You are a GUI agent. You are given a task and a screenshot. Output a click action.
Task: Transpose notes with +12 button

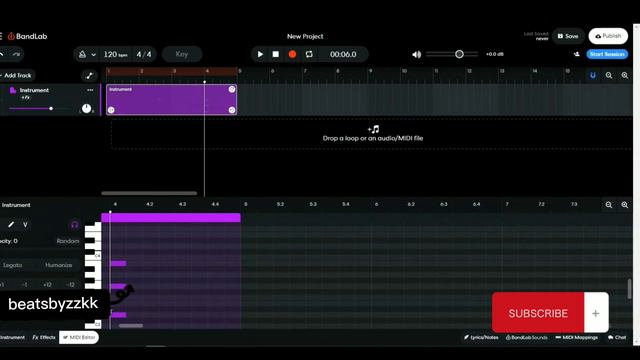click(x=47, y=284)
